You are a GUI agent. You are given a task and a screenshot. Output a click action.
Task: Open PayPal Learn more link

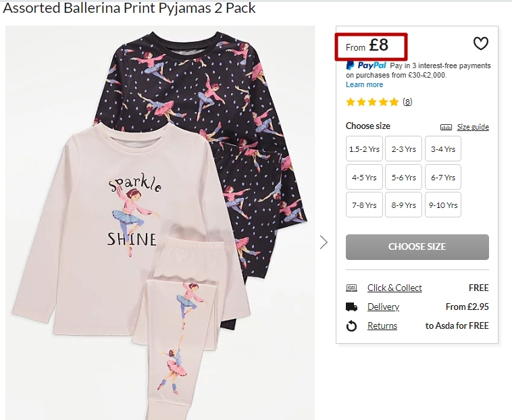click(x=364, y=84)
